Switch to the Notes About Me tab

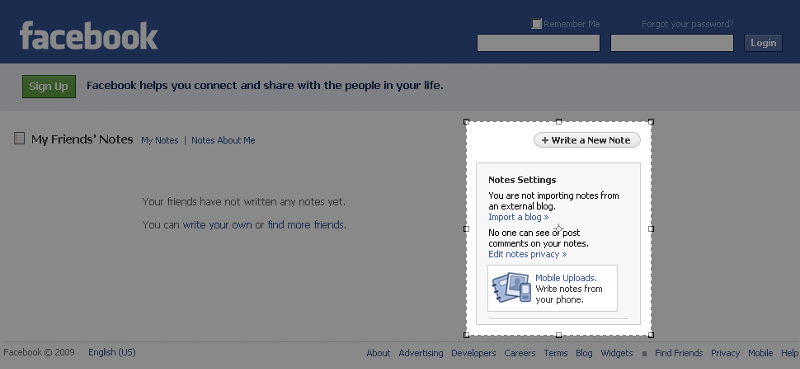coord(223,140)
